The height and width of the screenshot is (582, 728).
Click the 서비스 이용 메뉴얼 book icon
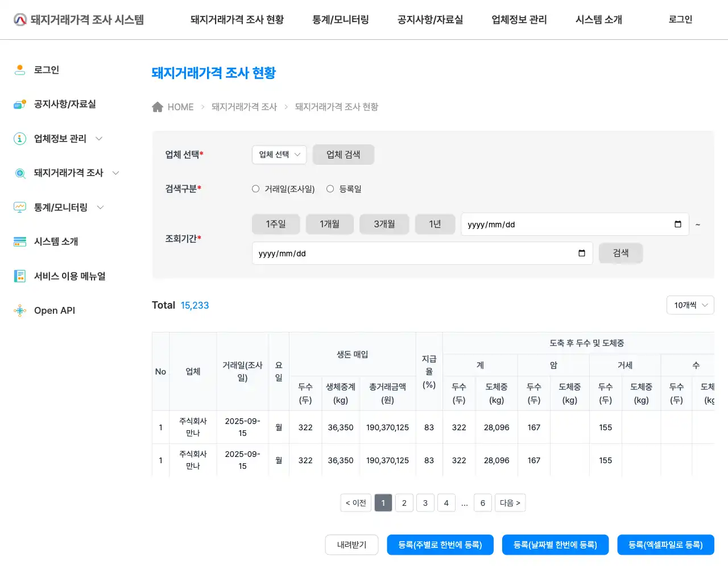coord(19,276)
